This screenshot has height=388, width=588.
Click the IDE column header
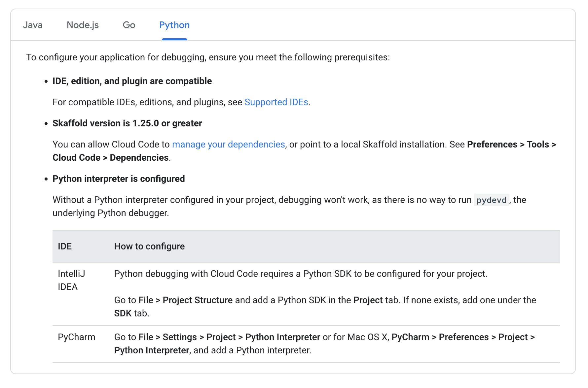point(65,246)
